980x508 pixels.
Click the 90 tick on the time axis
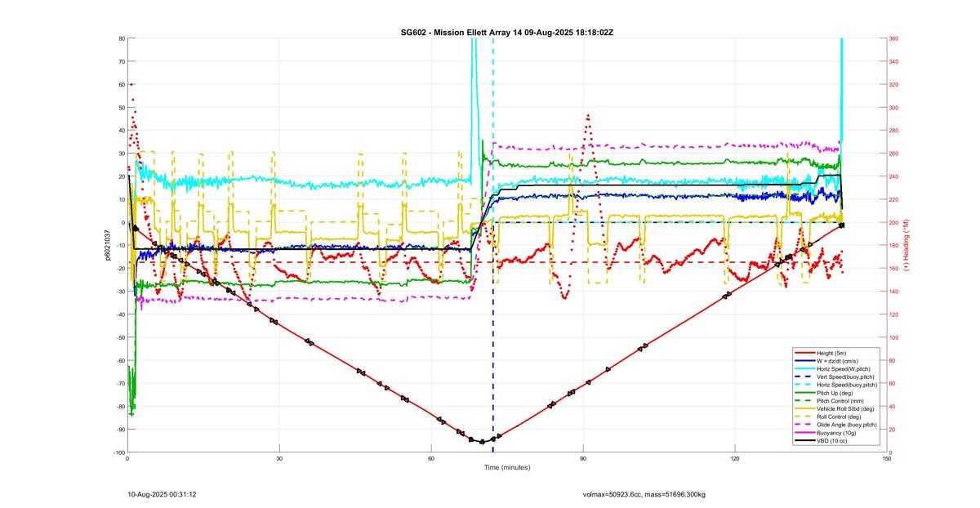584,459
